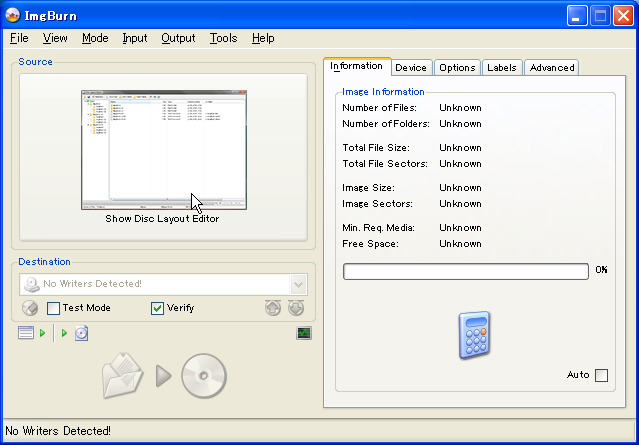Screen dimensions: 639x445
Task: Click the Source group heading
Action: 35,62
